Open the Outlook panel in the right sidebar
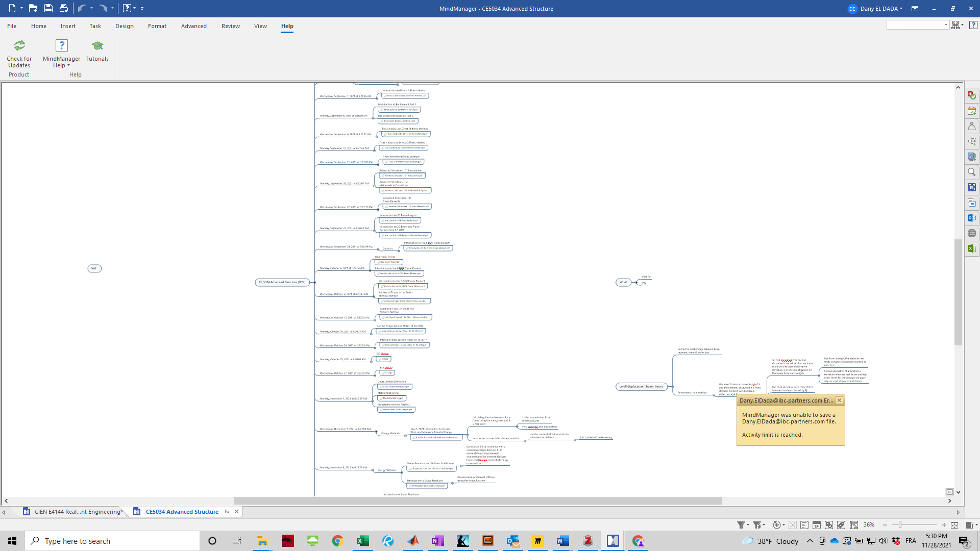 pos(971,218)
